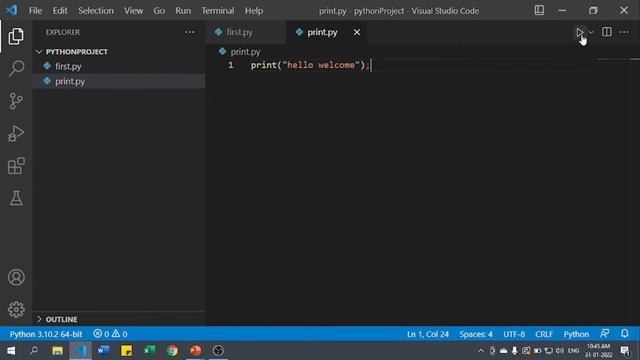Open the Search view in activity bar
This screenshot has height=360, width=640.
[16, 68]
